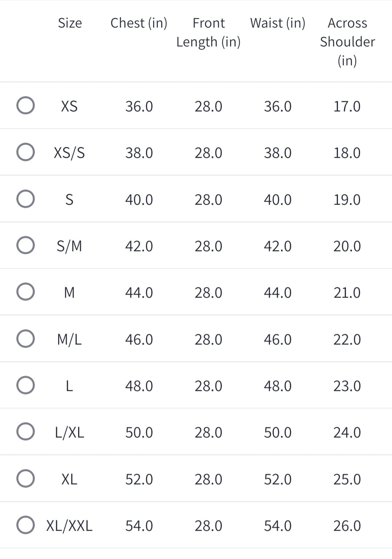Viewport: 392px width, 559px height.
Task: Pick the L/XL size radio button
Action: [26, 432]
